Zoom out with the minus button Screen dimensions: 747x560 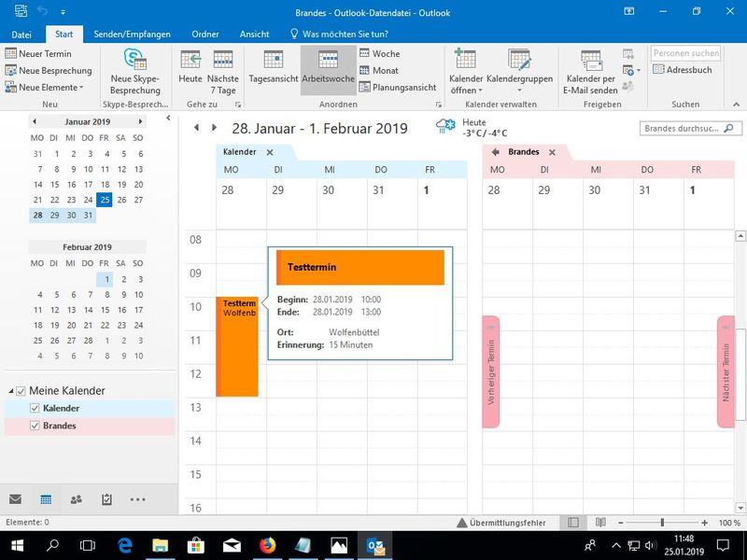tap(620, 523)
